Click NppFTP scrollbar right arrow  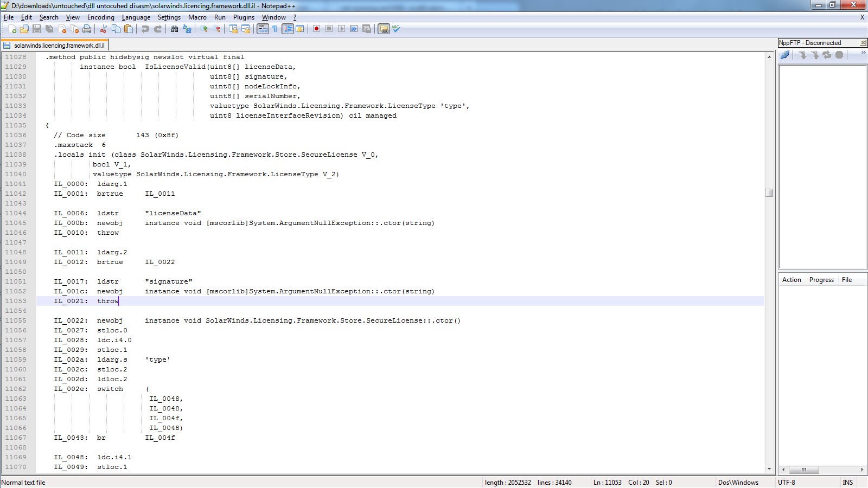[x=862, y=470]
